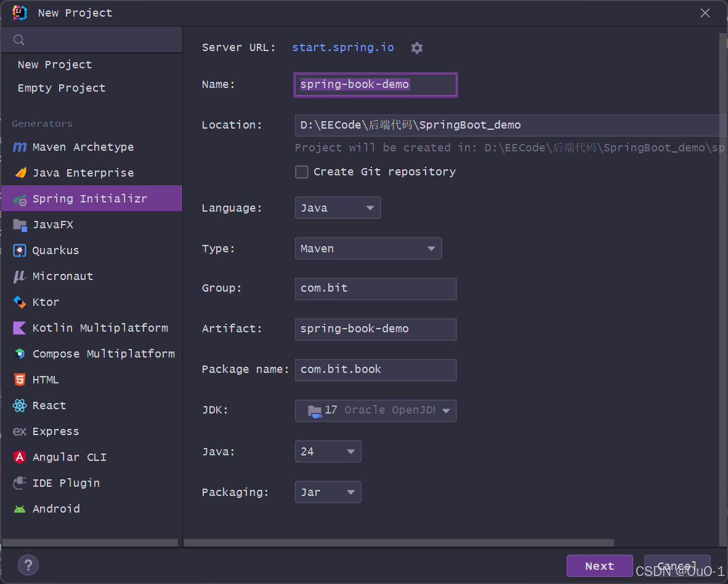Select the Android generator entry
Viewport: 728px width, 584px height.
pos(92,510)
